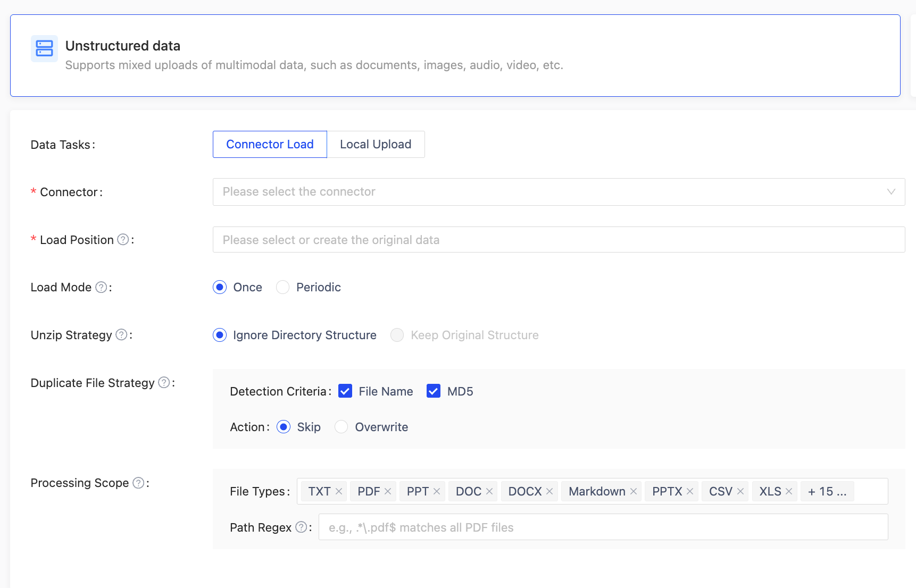Select the Periodic load mode
This screenshot has width=916, height=588.
click(283, 288)
